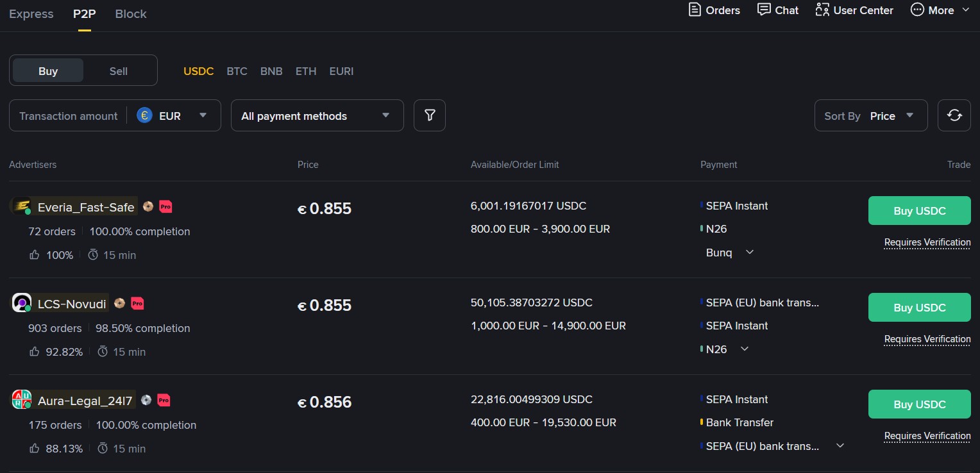Open the Chat icon
This screenshot has width=980, height=473.
[764, 10]
